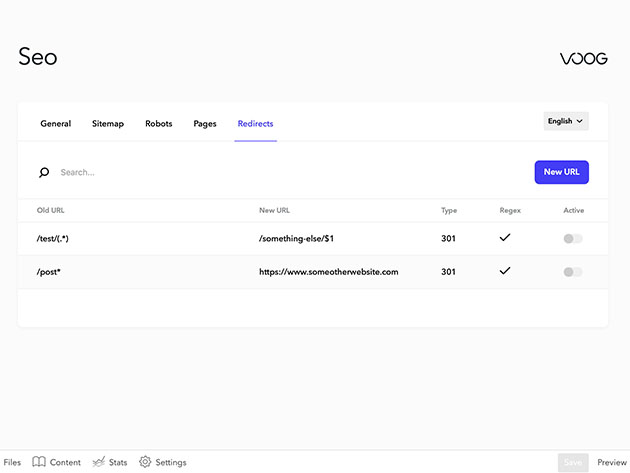Click the Regex checkmark in /post* row
630x473 pixels.
[505, 270]
